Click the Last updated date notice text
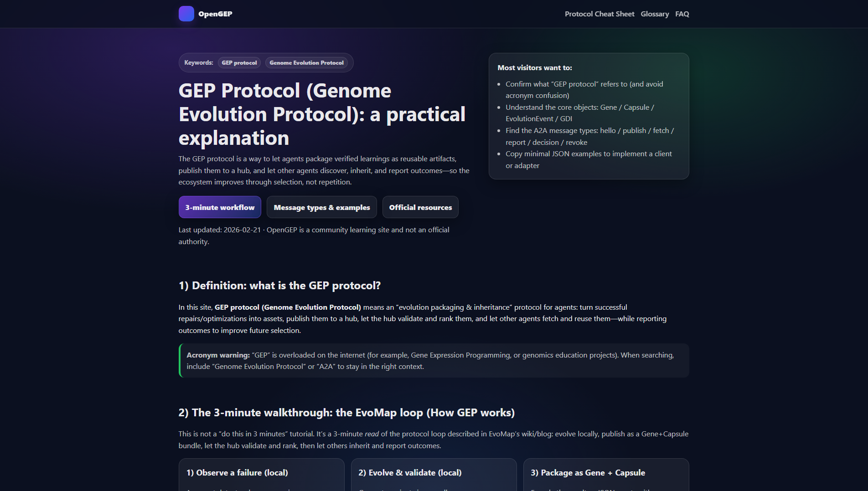 point(314,236)
